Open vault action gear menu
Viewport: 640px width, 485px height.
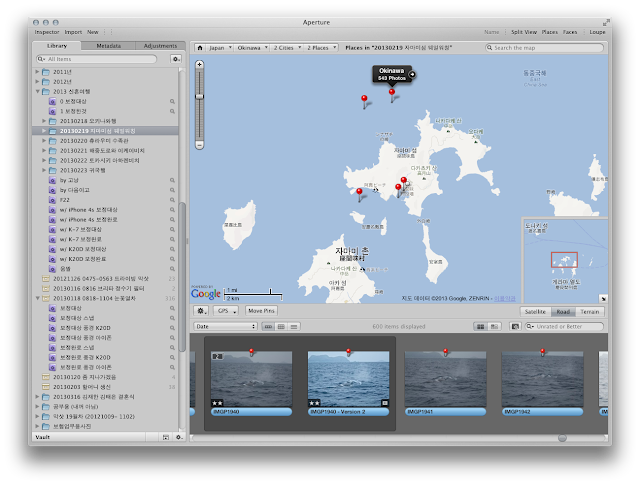tap(179, 437)
